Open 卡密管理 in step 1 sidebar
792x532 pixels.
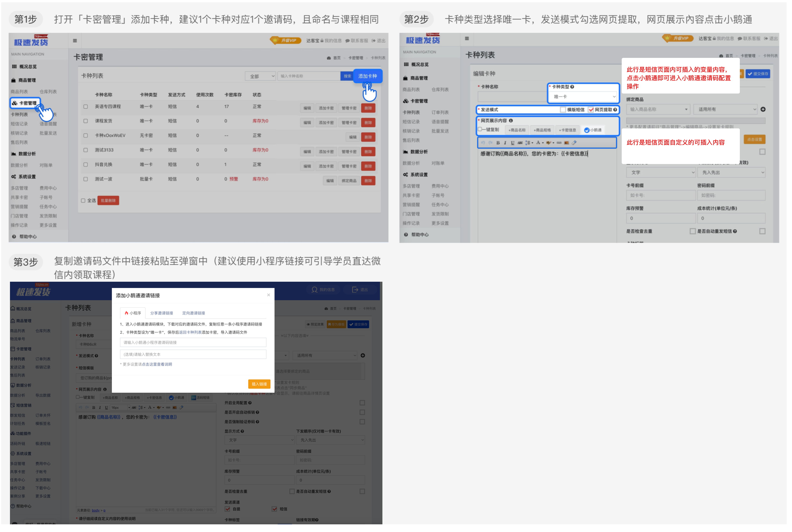(26, 103)
